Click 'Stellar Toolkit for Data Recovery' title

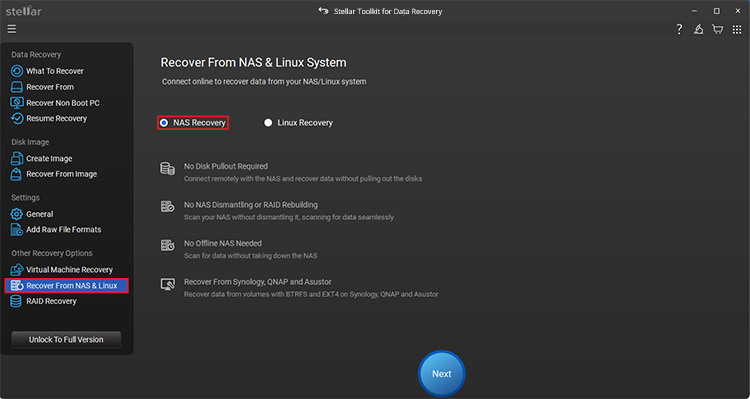click(x=387, y=11)
